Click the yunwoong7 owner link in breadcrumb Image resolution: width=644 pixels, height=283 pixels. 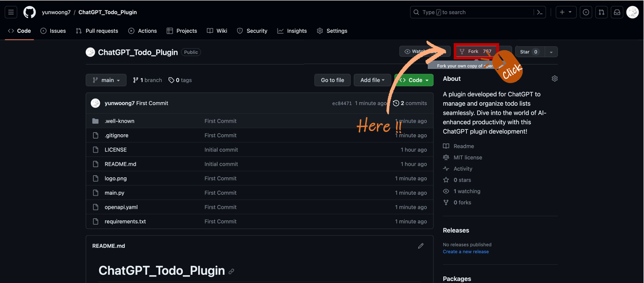click(56, 12)
